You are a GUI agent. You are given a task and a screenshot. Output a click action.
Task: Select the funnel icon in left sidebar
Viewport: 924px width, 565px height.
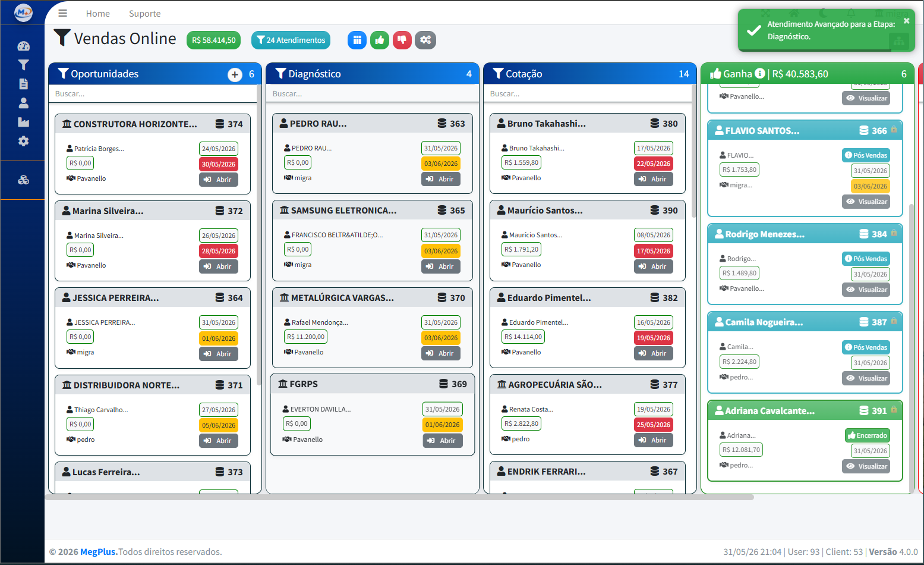[23, 65]
